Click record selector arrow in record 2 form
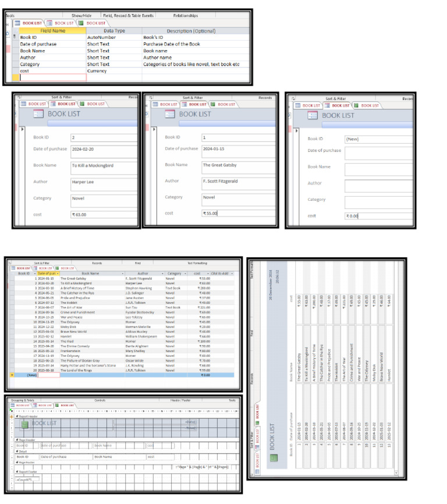The height and width of the screenshot is (504, 447). point(23,130)
